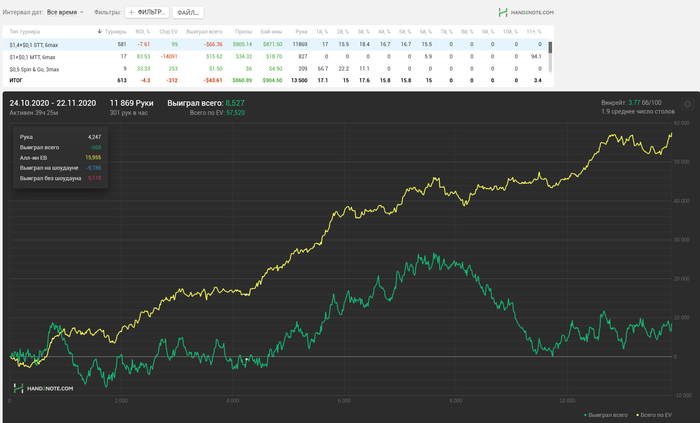
Task: Click the total tournaments value 613
Action: pyautogui.click(x=122, y=81)
